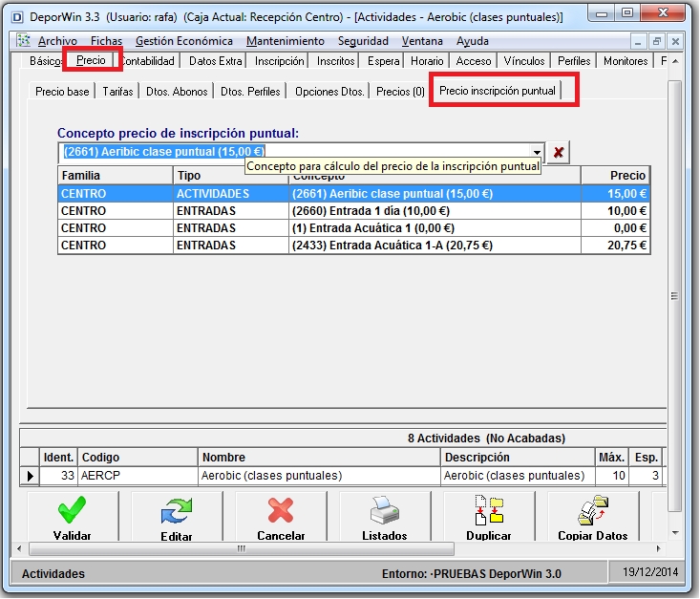Switch to the Contabilidad tab
The height and width of the screenshot is (599, 700).
(x=148, y=61)
